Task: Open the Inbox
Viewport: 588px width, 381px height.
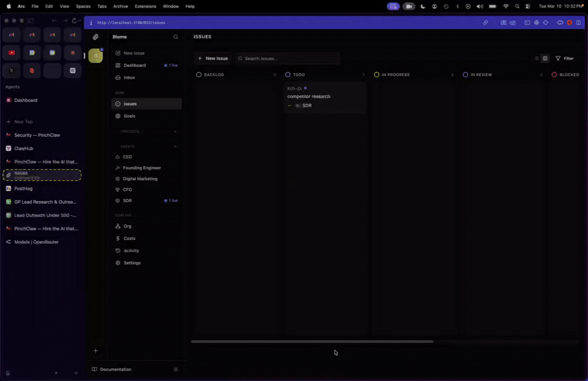Action: (x=146, y=77)
